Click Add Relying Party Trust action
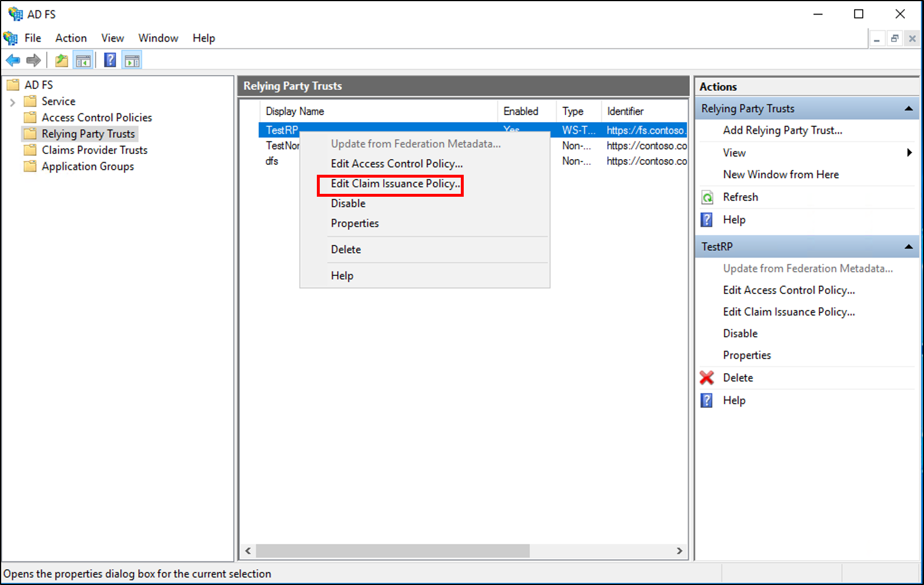924x585 pixels. 783,130
